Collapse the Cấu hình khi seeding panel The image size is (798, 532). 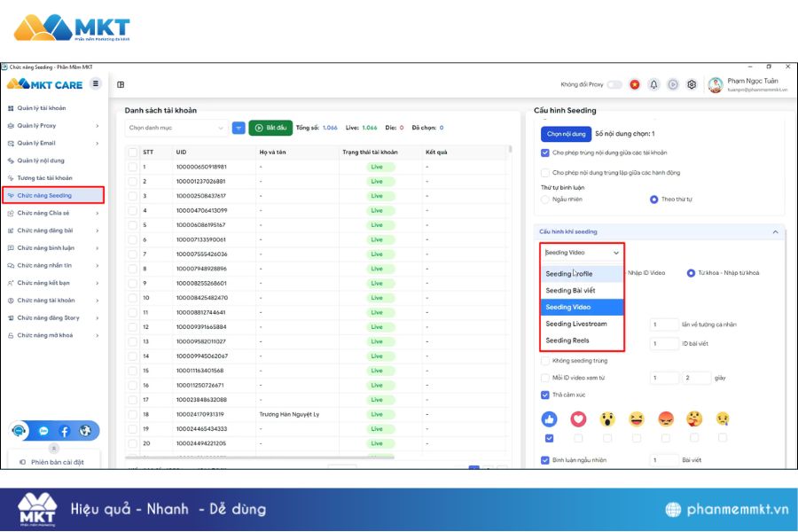coord(774,231)
